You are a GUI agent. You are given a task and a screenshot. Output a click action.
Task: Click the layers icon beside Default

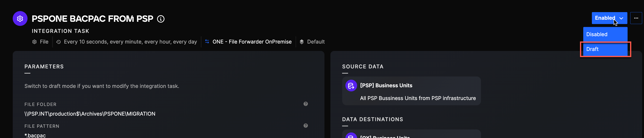302,42
